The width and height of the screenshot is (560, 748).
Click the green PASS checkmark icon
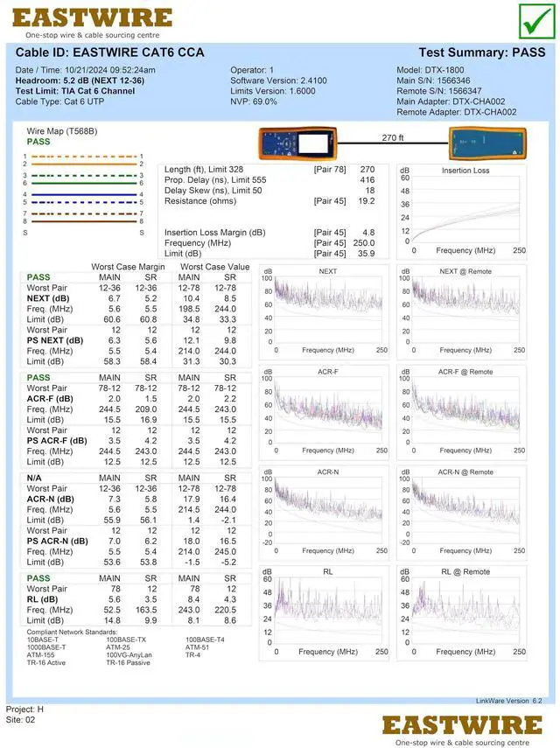tap(535, 22)
